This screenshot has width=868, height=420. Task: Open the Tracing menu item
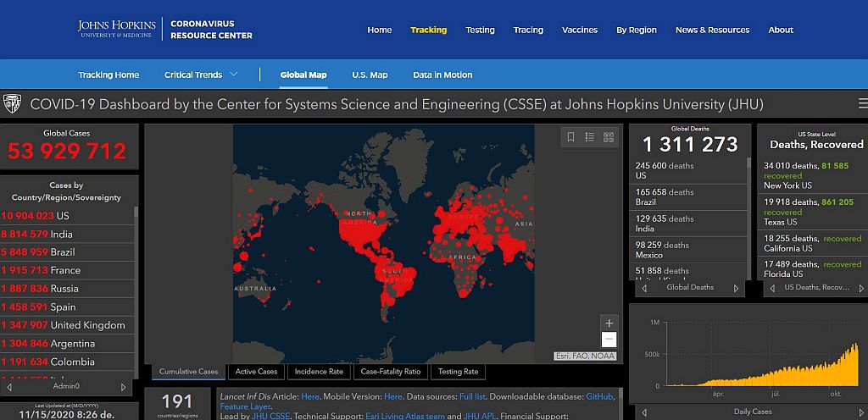coord(528,30)
